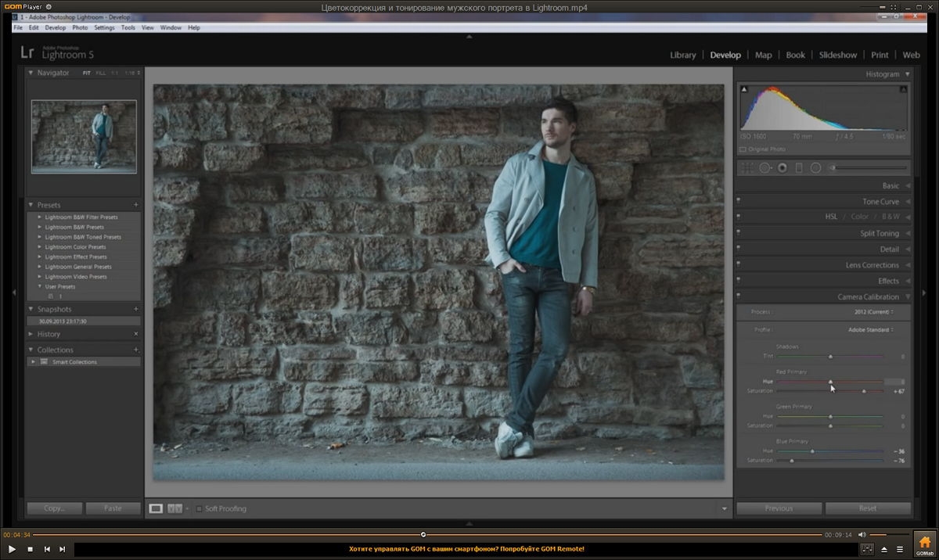939x560 pixels.
Task: Expand the History panel
Action: click(x=31, y=334)
